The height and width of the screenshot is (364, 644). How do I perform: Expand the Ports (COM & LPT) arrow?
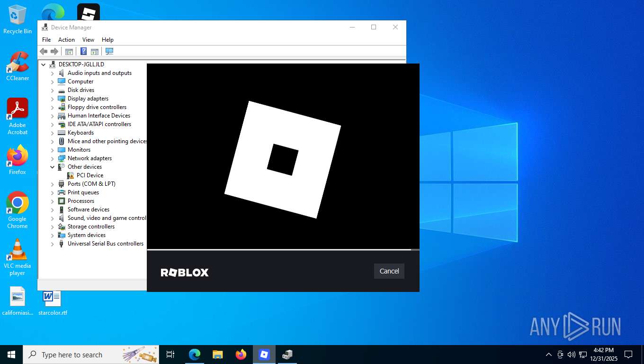coord(53,184)
